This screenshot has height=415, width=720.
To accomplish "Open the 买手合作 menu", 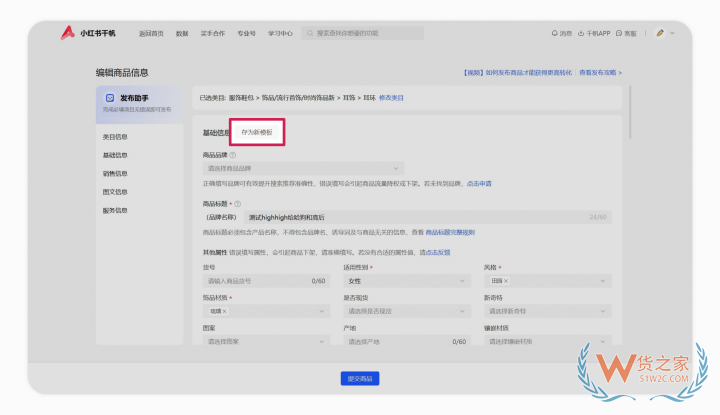I will pyautogui.click(x=213, y=34).
